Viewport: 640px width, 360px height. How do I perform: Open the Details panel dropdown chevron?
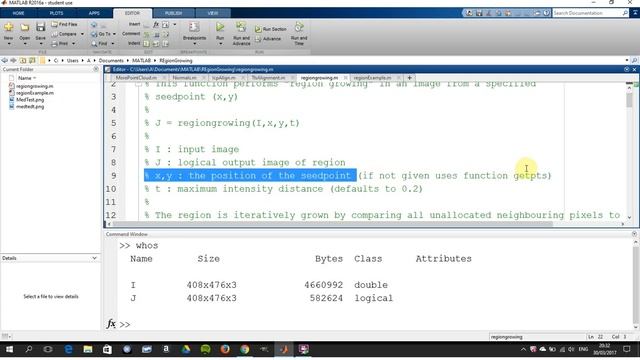pyautogui.click(x=95, y=258)
